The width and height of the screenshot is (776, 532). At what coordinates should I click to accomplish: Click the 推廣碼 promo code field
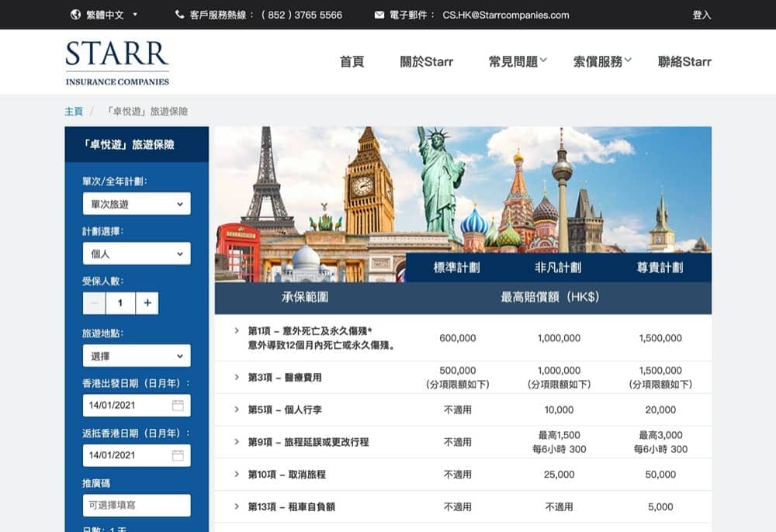click(x=136, y=505)
